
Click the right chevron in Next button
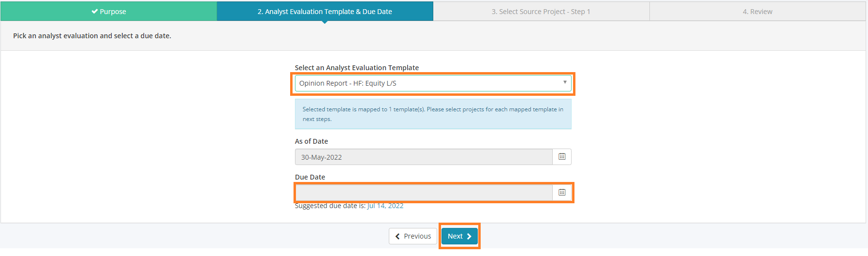tap(469, 237)
